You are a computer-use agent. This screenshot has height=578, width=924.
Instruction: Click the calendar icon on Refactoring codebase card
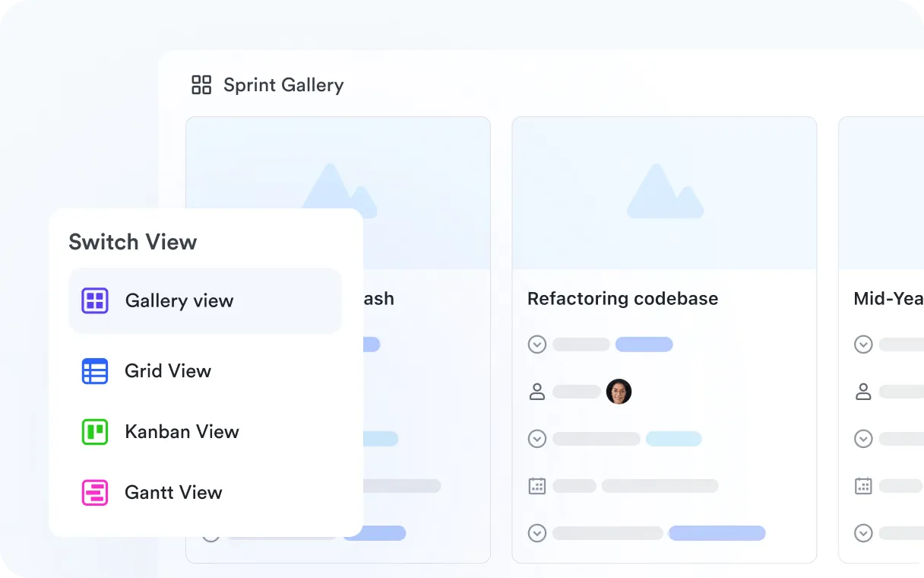click(537, 485)
